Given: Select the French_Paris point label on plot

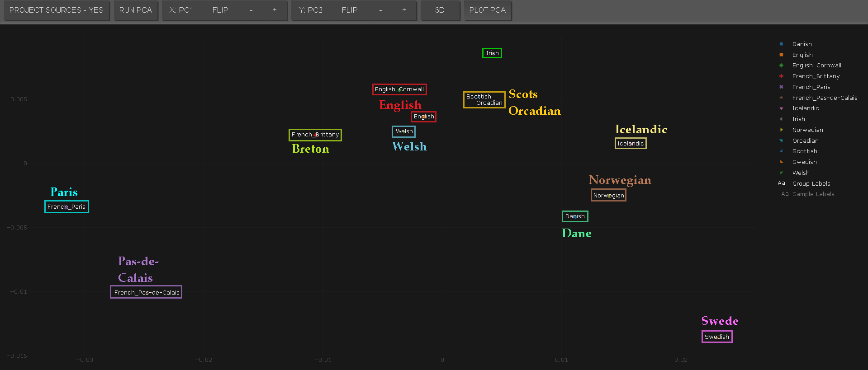Looking at the screenshot, I should (x=66, y=207).
